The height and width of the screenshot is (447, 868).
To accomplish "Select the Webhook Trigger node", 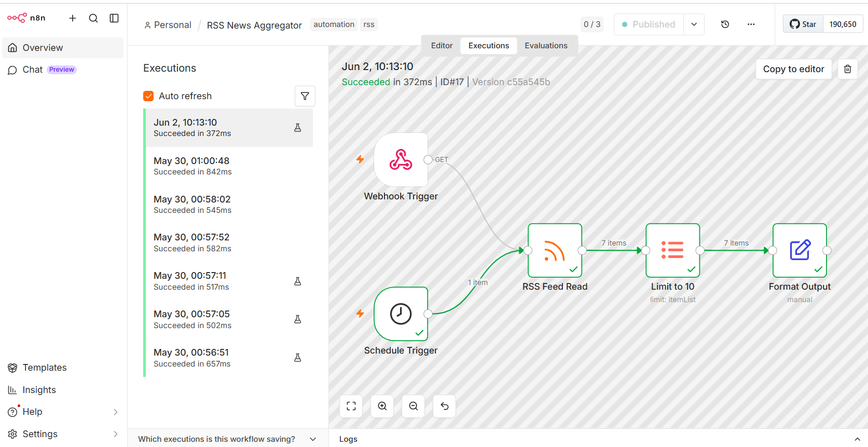I will (x=401, y=160).
